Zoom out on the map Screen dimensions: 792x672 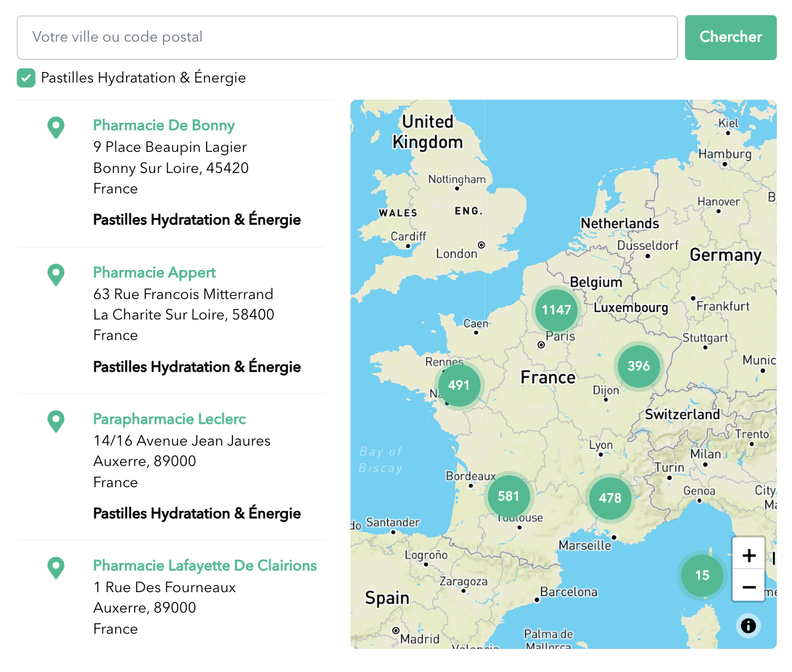coord(748,586)
